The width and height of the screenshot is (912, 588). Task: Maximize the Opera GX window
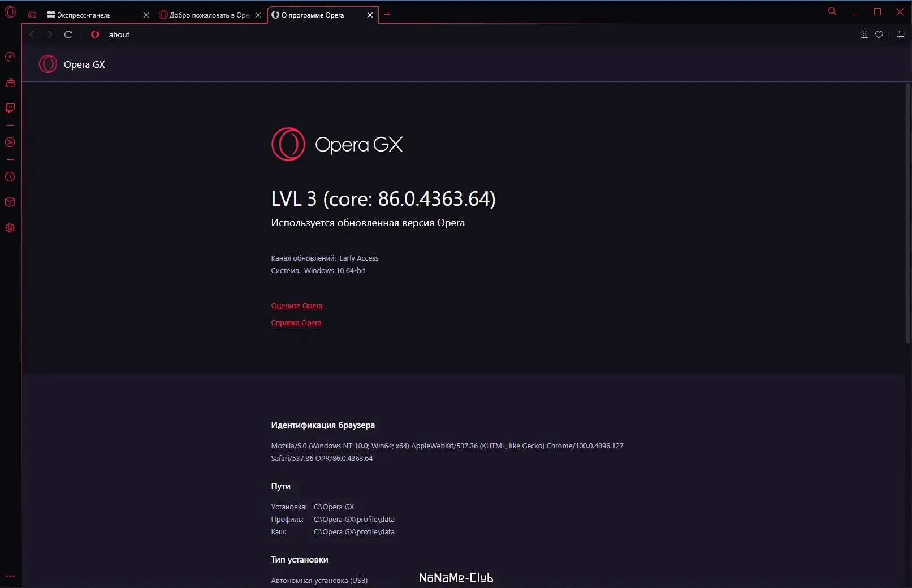[878, 12]
